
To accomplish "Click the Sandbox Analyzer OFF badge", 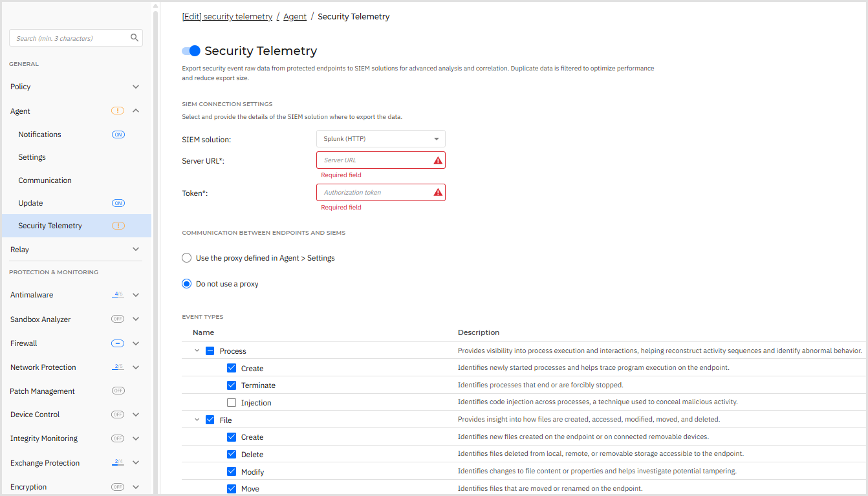I will click(118, 319).
